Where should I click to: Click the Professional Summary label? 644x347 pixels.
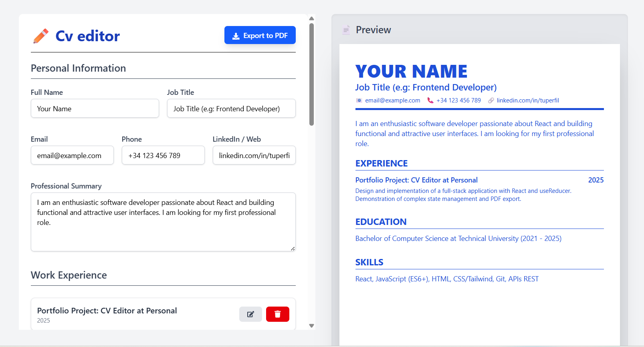[66, 186]
